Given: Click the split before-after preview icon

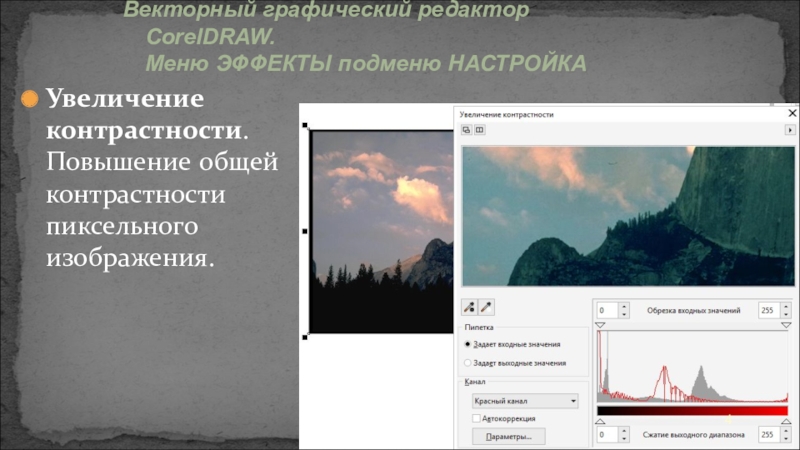Looking at the screenshot, I should (x=480, y=130).
